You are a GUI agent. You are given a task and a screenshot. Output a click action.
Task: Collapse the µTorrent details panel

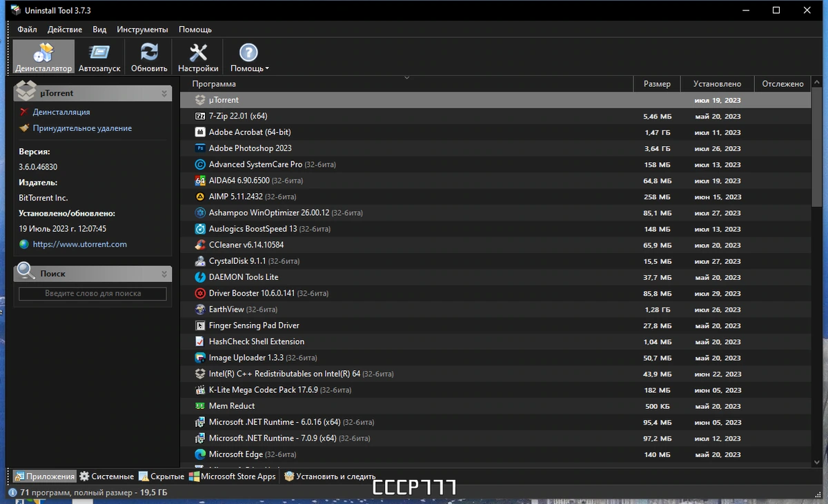pyautogui.click(x=164, y=93)
